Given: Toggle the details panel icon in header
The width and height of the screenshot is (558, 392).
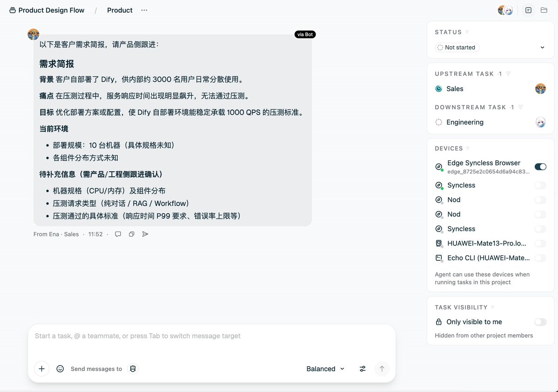Looking at the screenshot, I should pos(529,10).
